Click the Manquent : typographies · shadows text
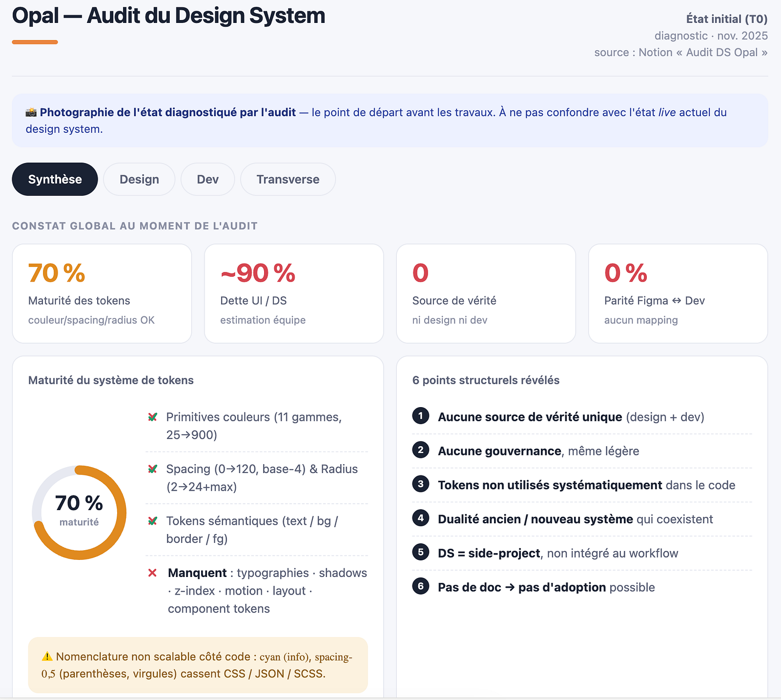The image size is (781, 700). tap(267, 591)
